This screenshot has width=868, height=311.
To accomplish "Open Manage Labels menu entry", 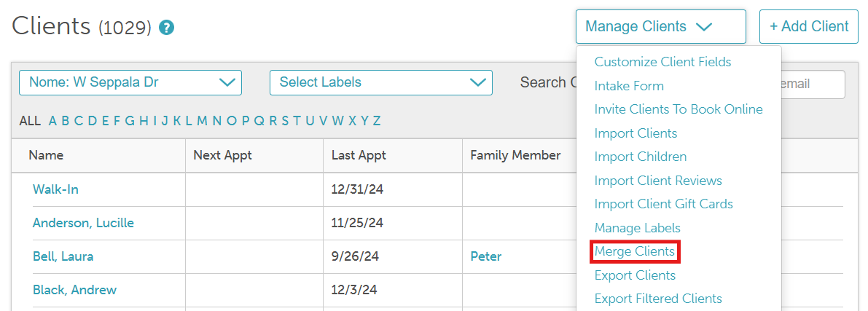I will (637, 228).
